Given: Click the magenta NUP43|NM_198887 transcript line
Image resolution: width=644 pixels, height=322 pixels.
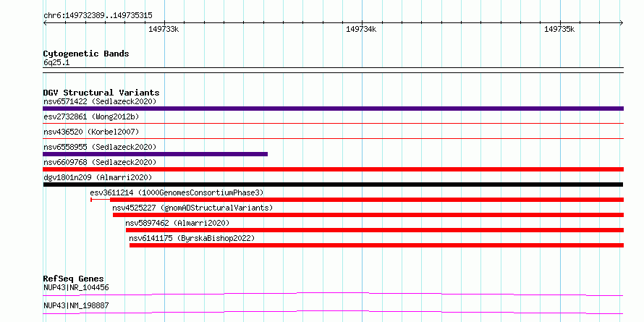Looking at the screenshot, I should coord(333,312).
